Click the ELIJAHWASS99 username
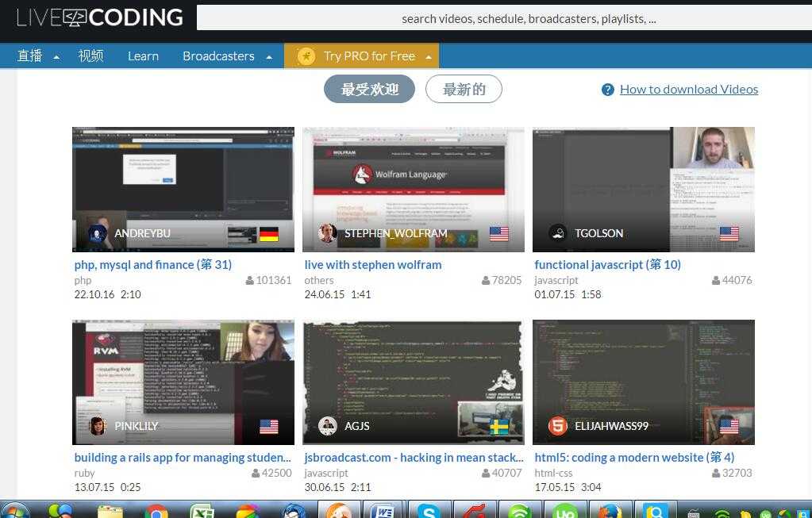This screenshot has height=518, width=812. [x=612, y=427]
